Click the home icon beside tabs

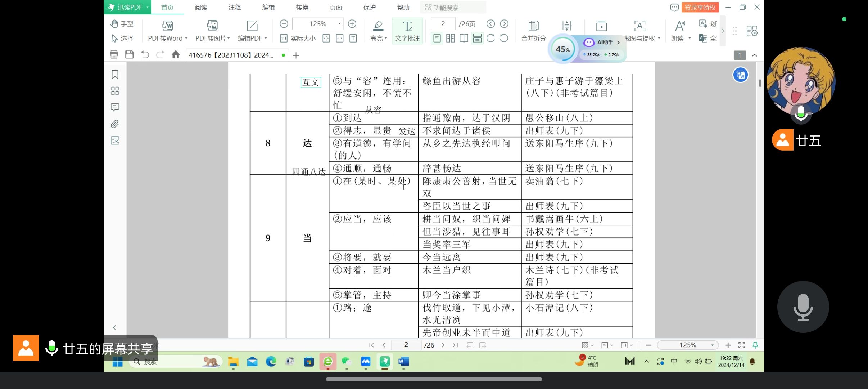point(176,54)
